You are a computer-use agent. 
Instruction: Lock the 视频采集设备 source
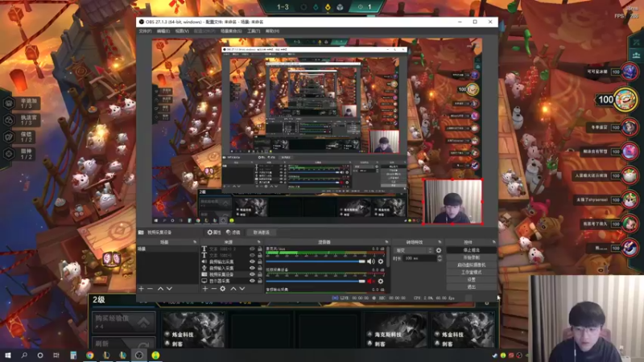tap(259, 274)
